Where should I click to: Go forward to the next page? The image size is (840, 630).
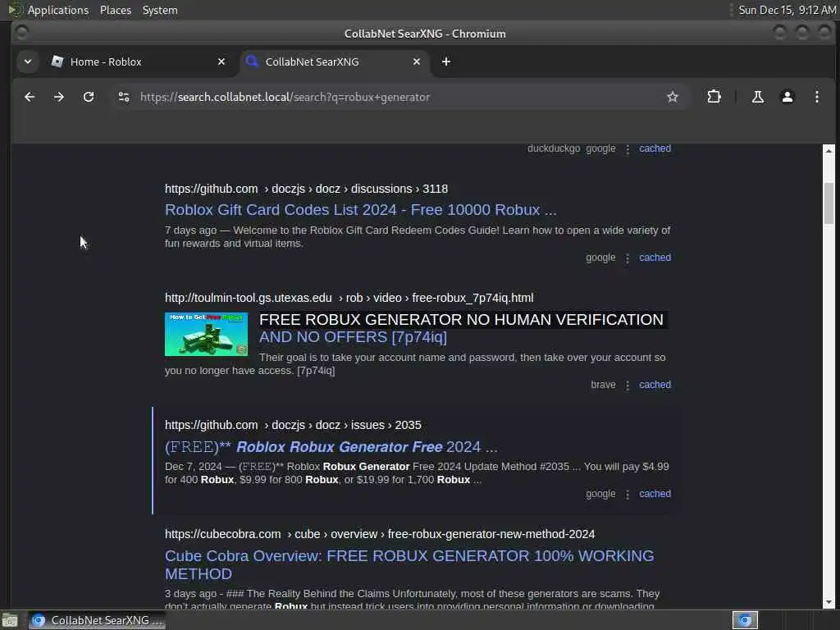59,97
